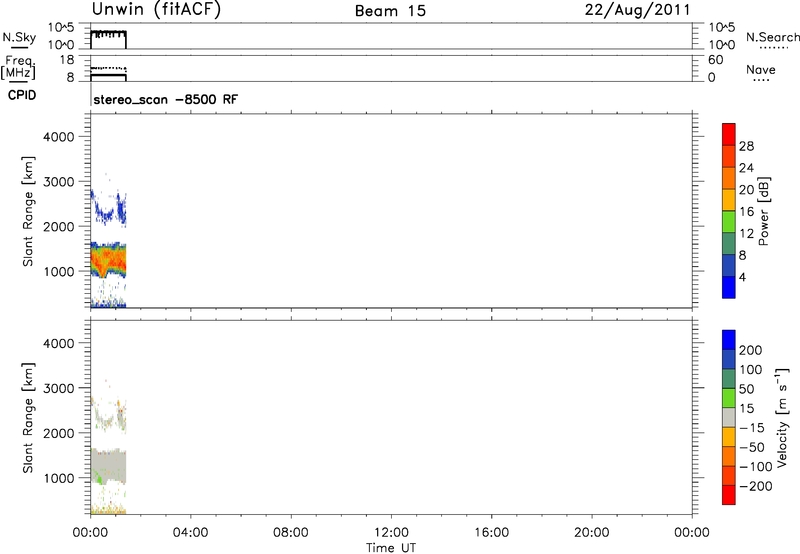Click the "-50" label on Velocity color bar
This screenshot has height=554, width=800.
pyautogui.click(x=752, y=447)
